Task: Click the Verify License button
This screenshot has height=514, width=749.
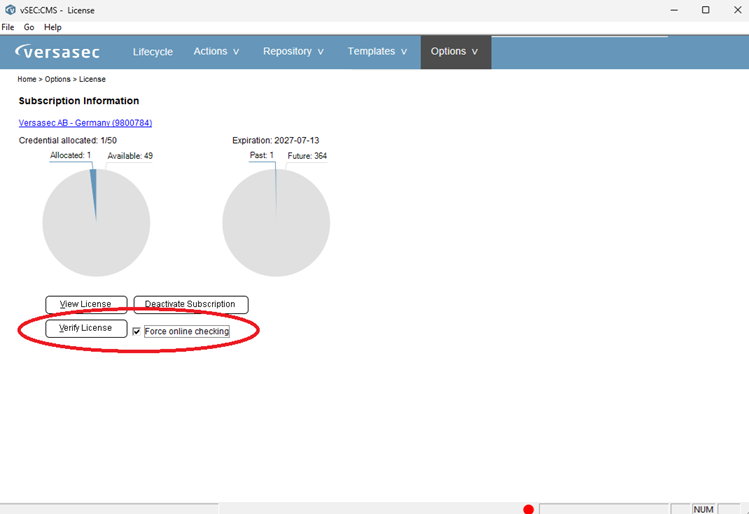Action: point(86,328)
